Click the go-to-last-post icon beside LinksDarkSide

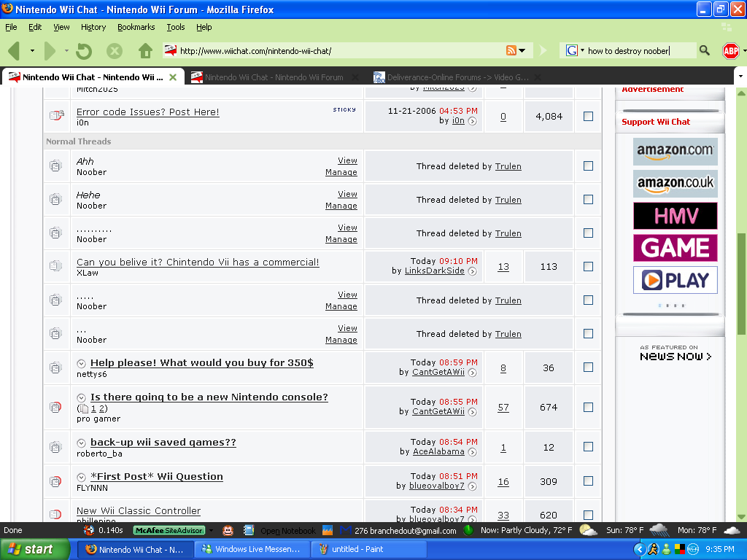(472, 271)
